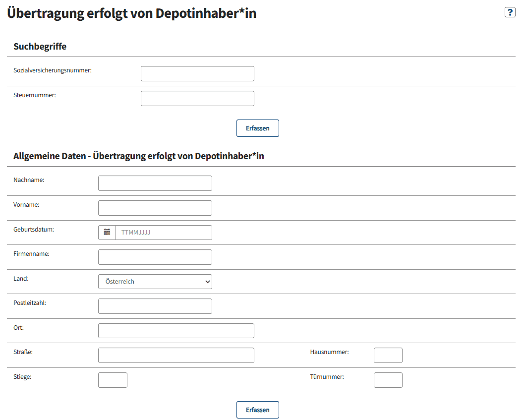Select the Nachname text field
526x420 pixels.
155,183
